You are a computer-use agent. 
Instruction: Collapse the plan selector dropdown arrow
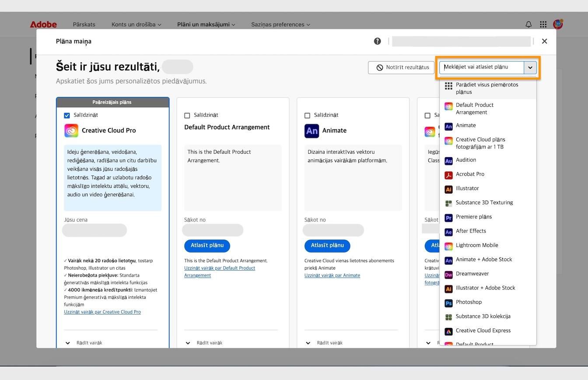530,68
